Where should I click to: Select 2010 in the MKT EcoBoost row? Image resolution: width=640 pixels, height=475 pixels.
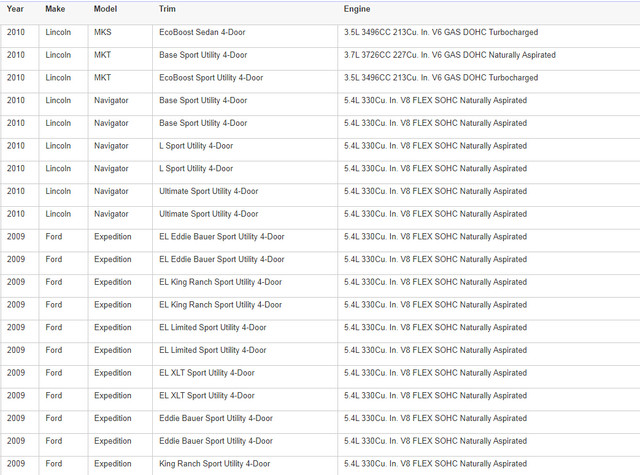click(16, 78)
